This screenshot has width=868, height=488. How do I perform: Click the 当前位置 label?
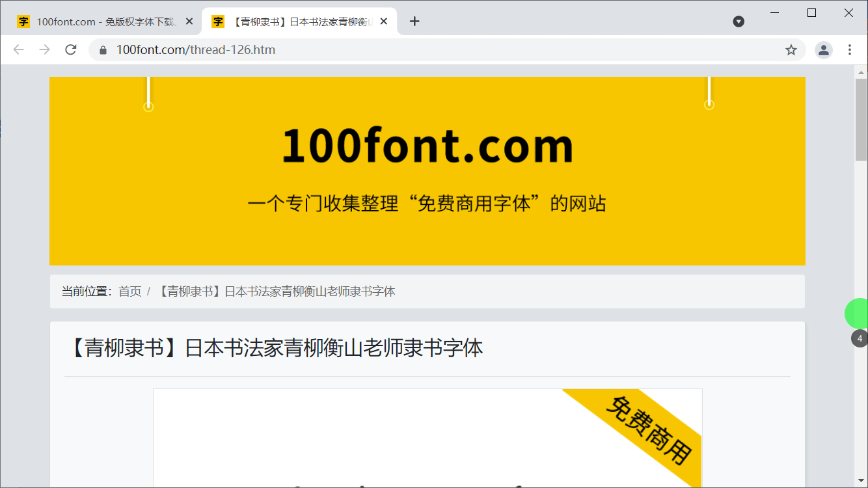point(88,291)
